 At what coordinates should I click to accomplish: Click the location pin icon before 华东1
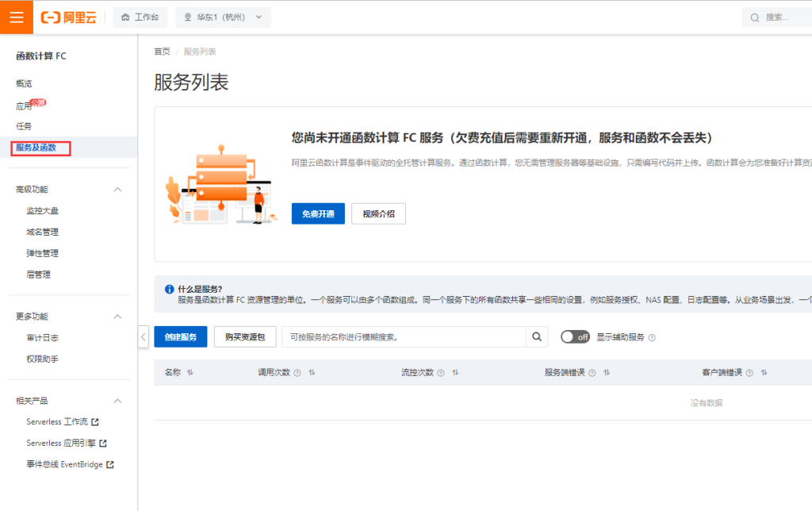click(187, 17)
